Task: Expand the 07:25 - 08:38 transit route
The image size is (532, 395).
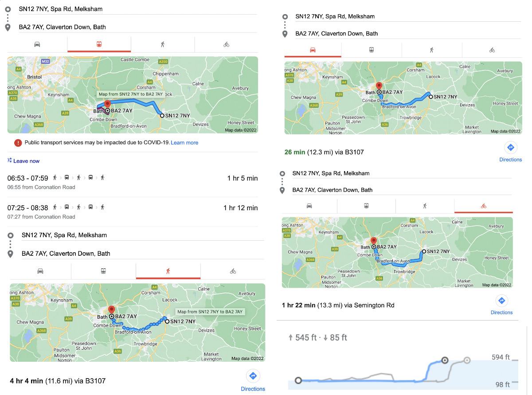Action: coord(132,211)
